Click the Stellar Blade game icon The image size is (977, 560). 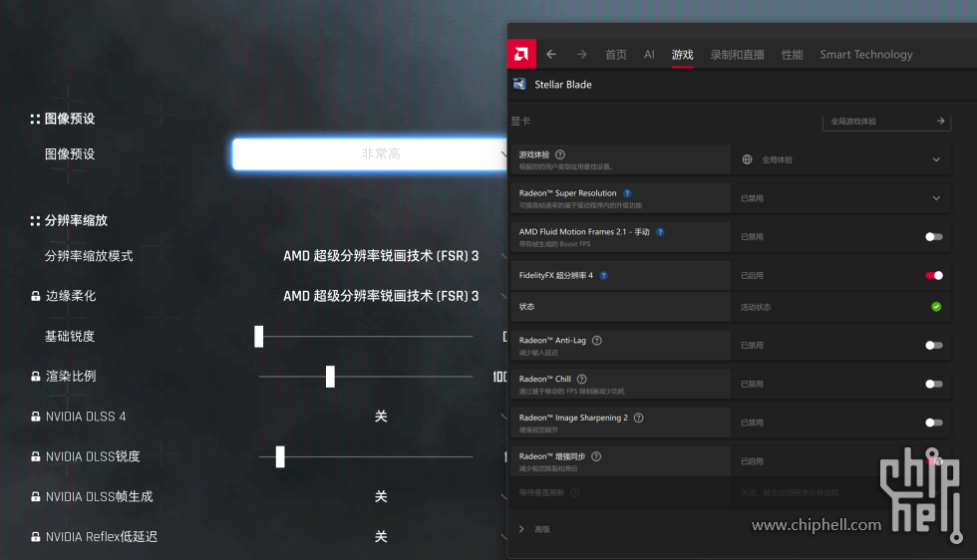point(519,84)
